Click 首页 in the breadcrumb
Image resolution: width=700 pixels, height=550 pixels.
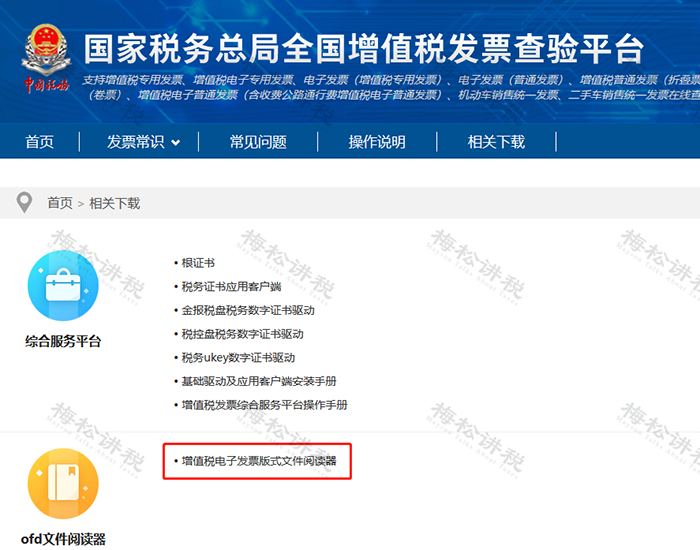[60, 203]
